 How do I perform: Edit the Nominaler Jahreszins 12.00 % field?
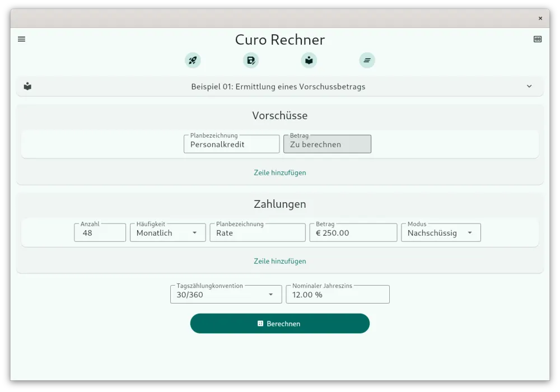(338, 295)
